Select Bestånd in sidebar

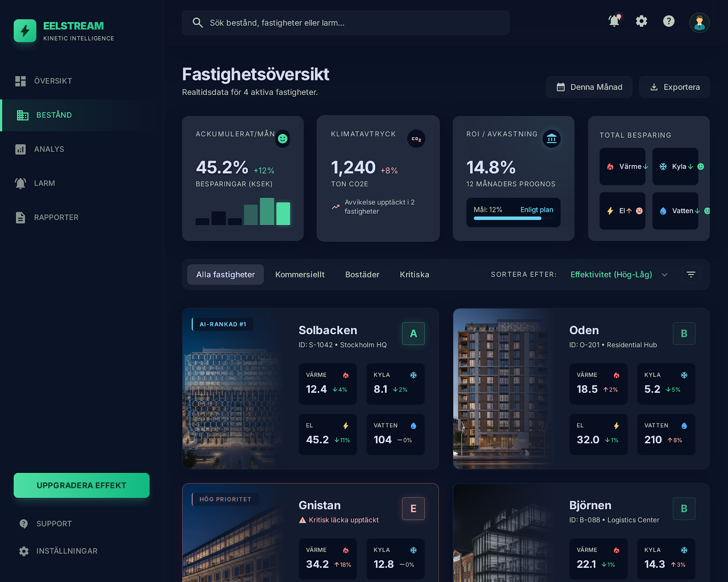point(81,115)
